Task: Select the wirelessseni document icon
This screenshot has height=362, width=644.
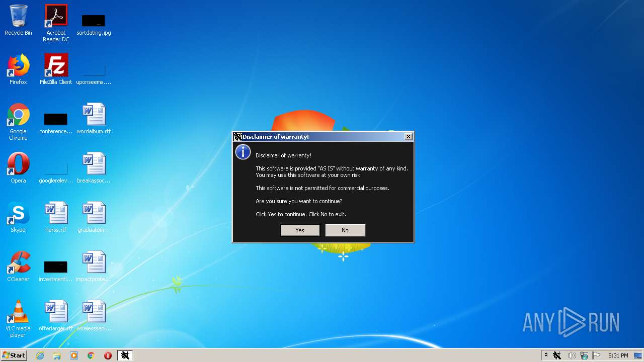Action: pyautogui.click(x=94, y=316)
